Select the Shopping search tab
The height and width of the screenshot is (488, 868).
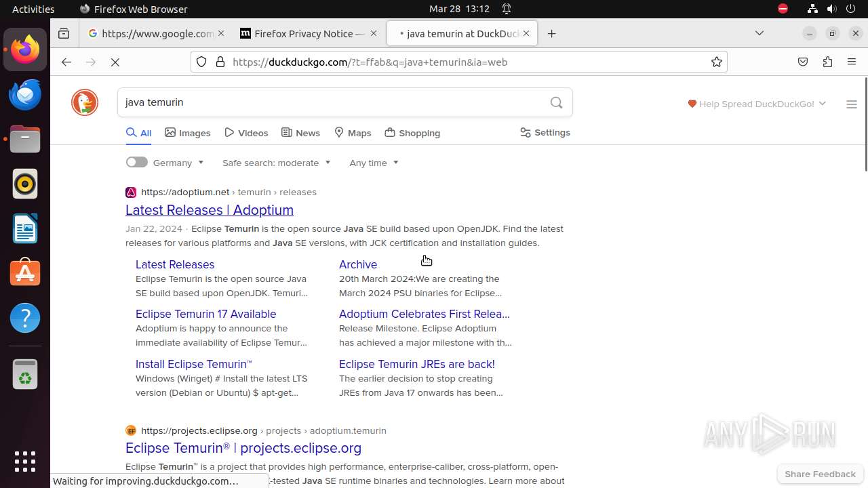[412, 133]
